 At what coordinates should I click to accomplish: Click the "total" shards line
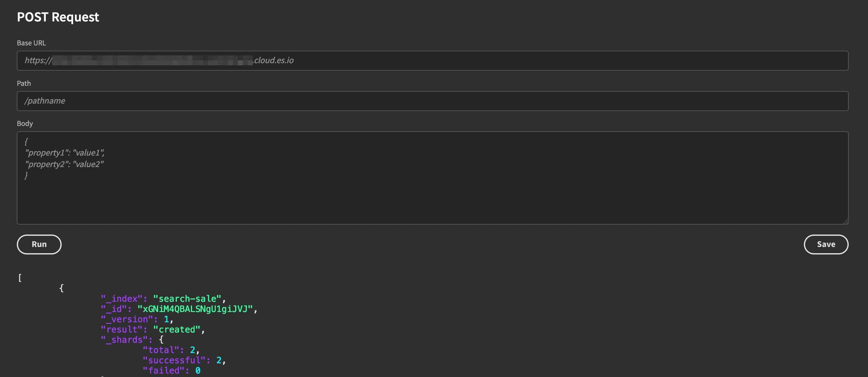171,350
